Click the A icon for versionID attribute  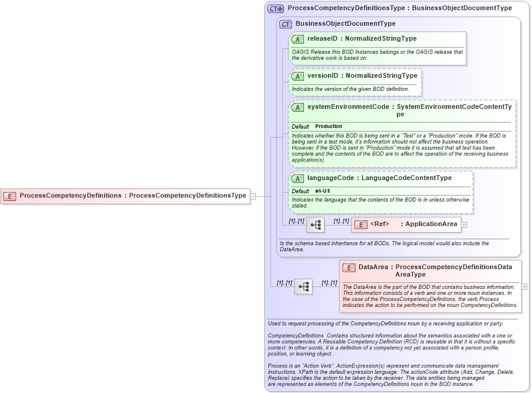[297, 76]
